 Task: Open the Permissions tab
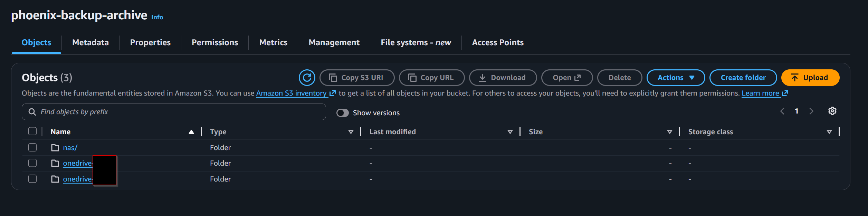pyautogui.click(x=215, y=42)
